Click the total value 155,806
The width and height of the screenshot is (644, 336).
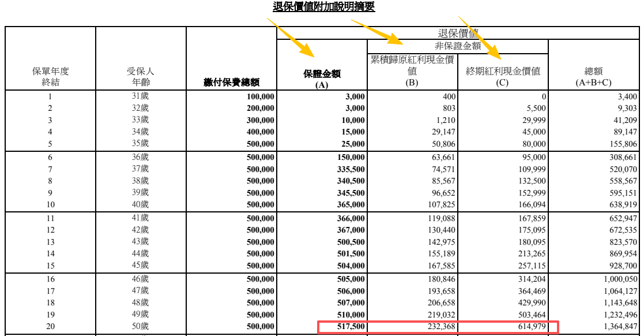pos(623,144)
